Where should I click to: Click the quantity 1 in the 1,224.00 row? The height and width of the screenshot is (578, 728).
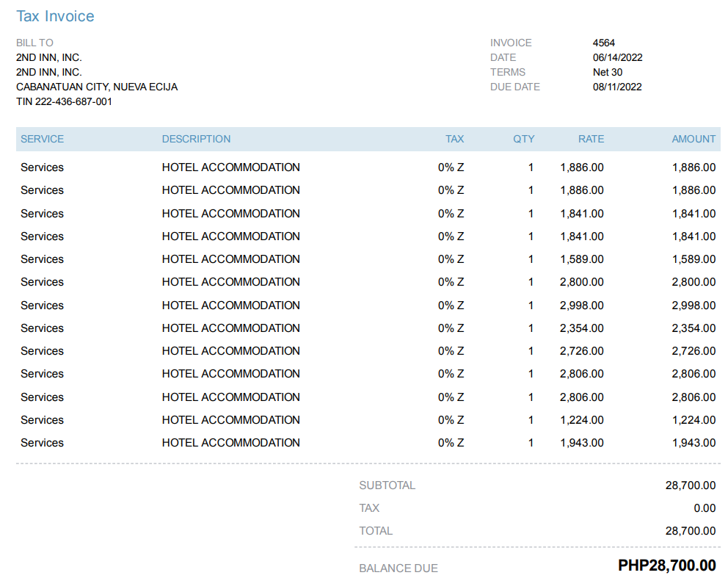click(531, 420)
